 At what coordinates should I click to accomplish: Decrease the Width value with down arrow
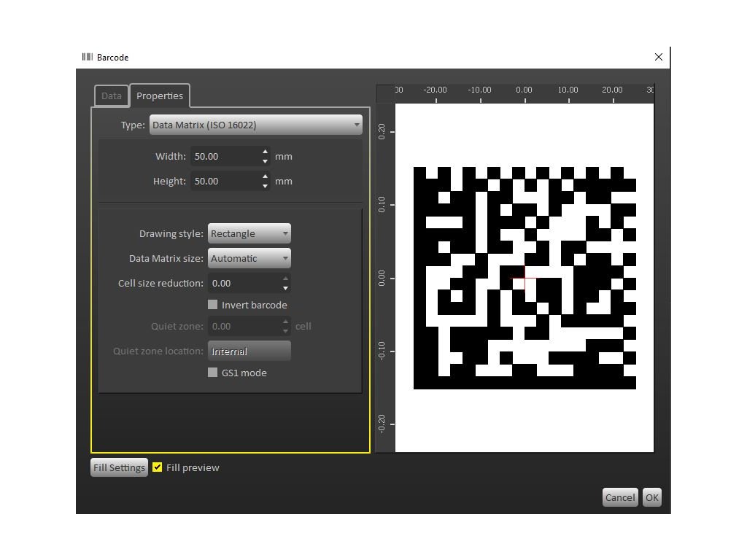coord(266,161)
